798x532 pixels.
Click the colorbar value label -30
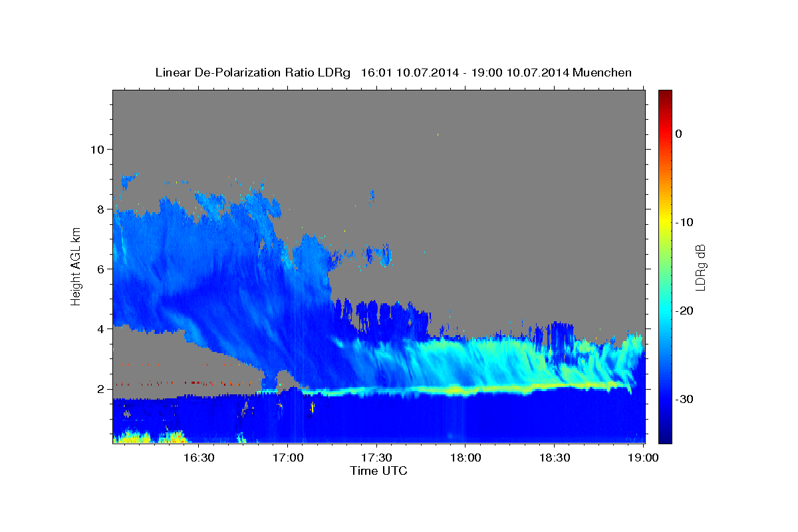pyautogui.click(x=685, y=399)
